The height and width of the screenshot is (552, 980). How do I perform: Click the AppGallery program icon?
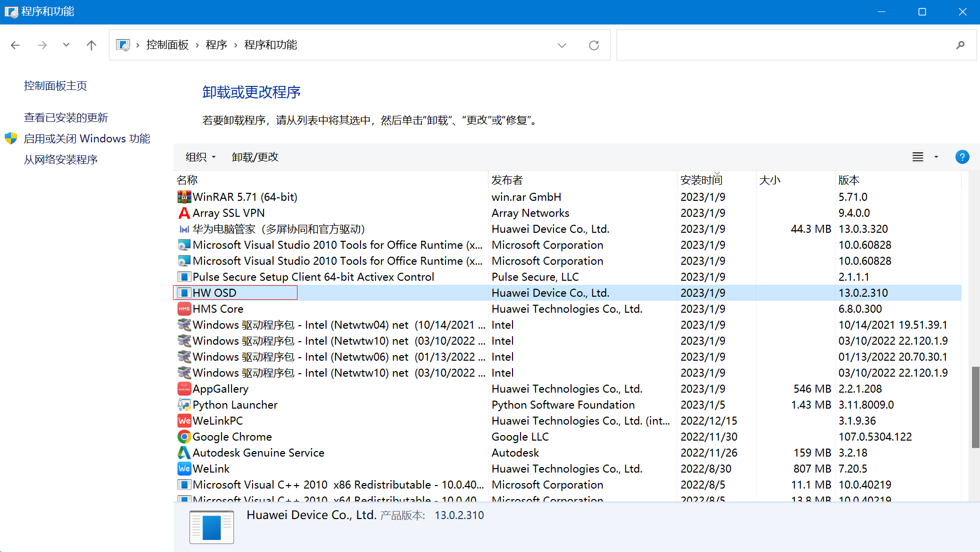click(x=184, y=389)
